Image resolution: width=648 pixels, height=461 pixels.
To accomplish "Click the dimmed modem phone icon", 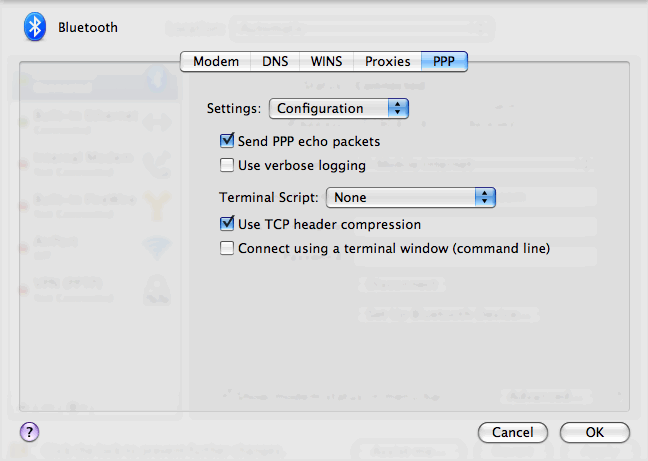I will tap(156, 163).
